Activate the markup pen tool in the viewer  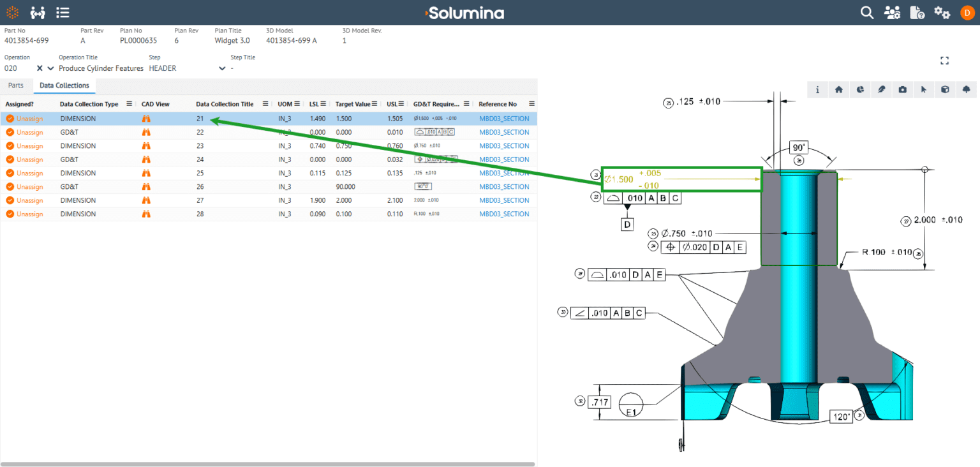point(881,90)
